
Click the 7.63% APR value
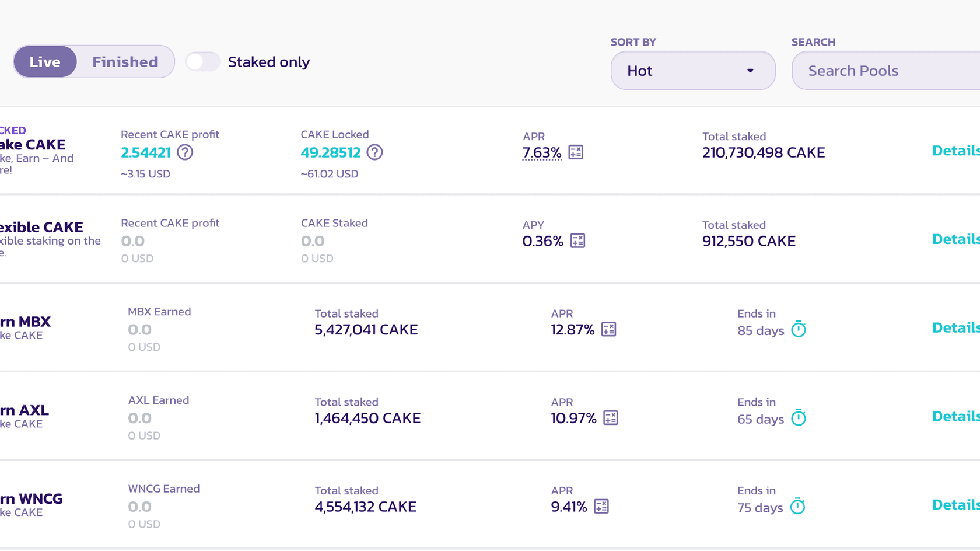pos(542,153)
